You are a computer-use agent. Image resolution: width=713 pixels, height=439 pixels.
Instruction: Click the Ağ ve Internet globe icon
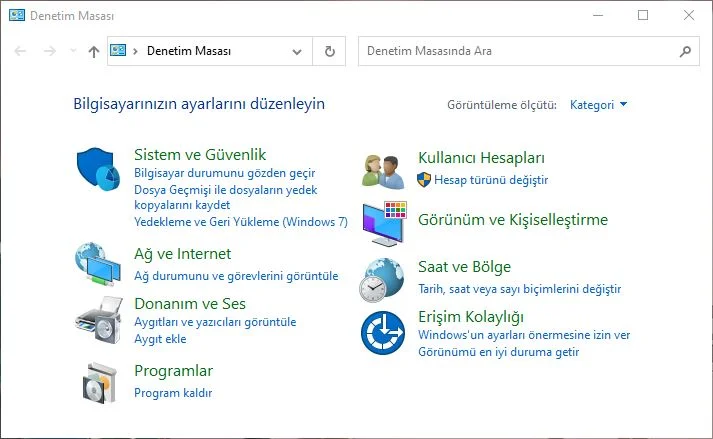pos(98,265)
